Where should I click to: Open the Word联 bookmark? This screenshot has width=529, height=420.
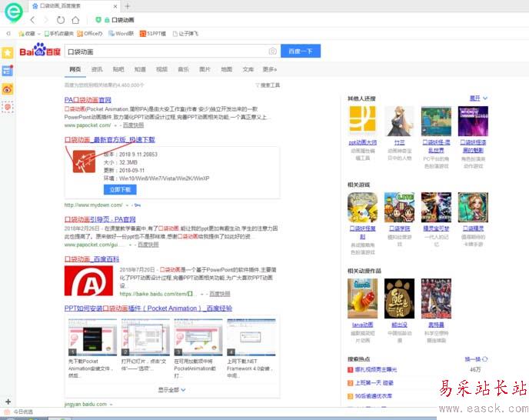(121, 33)
